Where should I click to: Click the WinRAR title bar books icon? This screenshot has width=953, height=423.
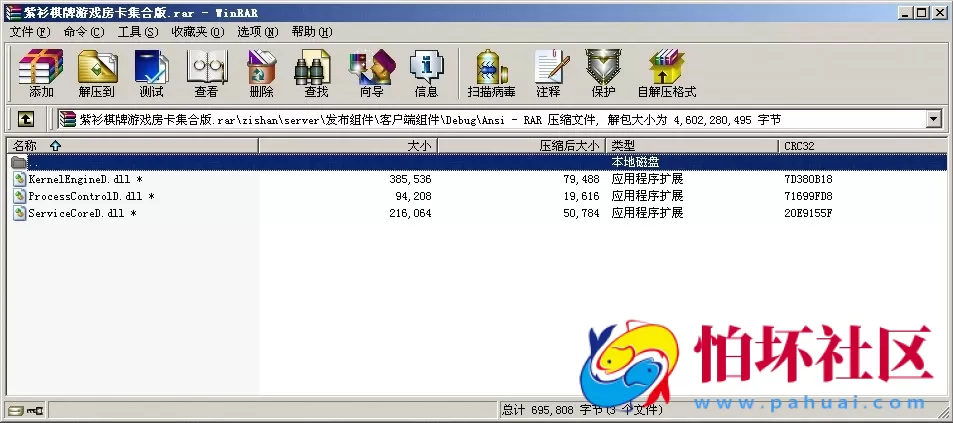pos(12,12)
